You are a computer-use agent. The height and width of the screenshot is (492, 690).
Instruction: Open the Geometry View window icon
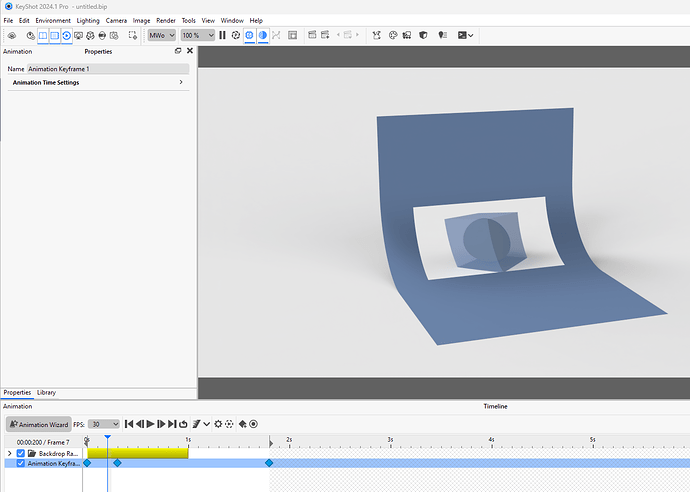point(292,35)
